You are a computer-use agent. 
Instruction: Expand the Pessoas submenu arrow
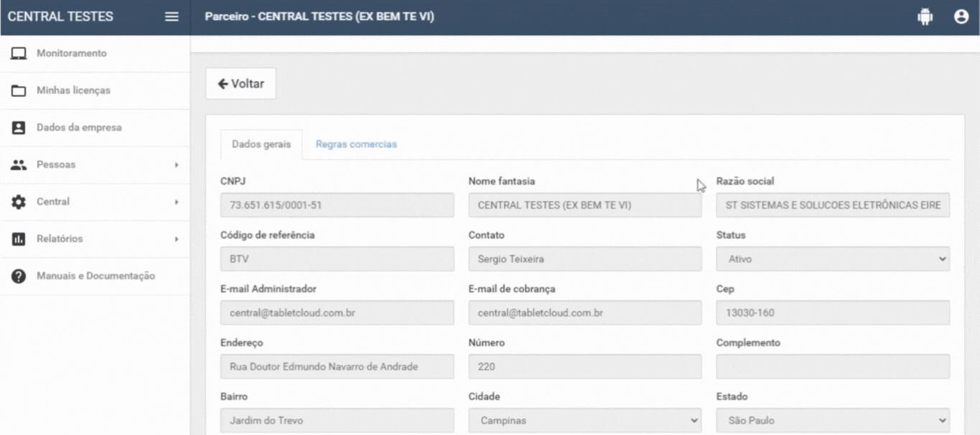[176, 165]
